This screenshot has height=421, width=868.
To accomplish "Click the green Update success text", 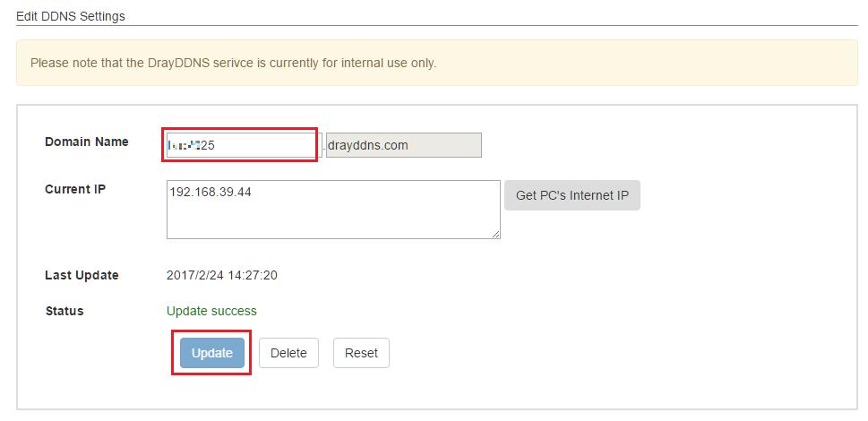I will coord(211,311).
